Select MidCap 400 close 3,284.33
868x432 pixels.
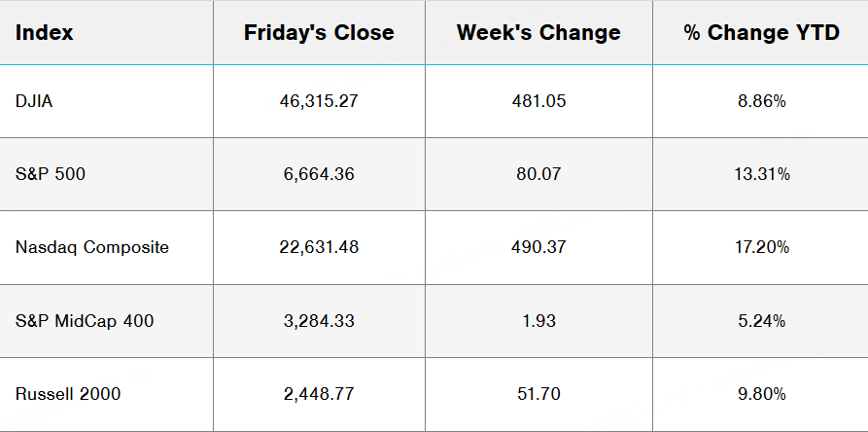[x=319, y=320]
